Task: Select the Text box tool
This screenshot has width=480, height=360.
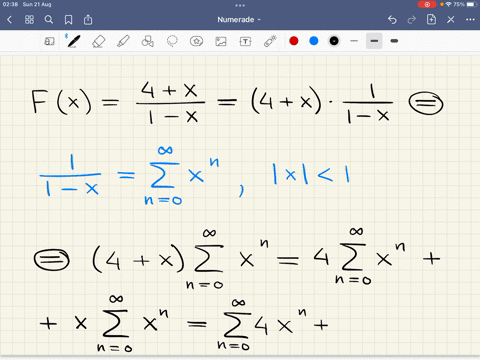Action: pyautogui.click(x=245, y=41)
